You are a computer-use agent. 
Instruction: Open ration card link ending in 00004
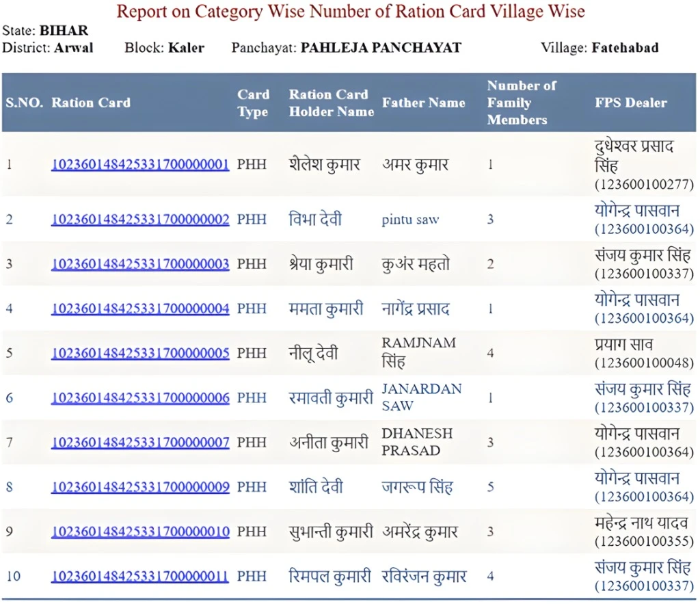click(x=140, y=308)
